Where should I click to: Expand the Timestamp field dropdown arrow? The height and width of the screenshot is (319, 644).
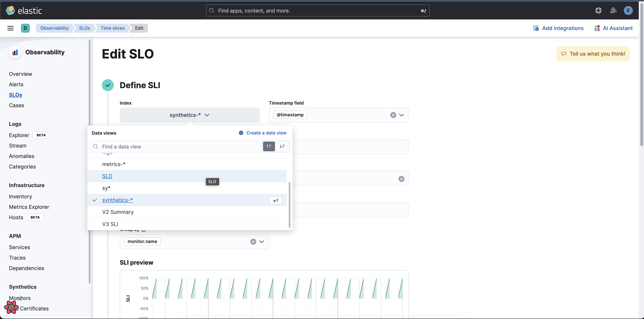(401, 115)
